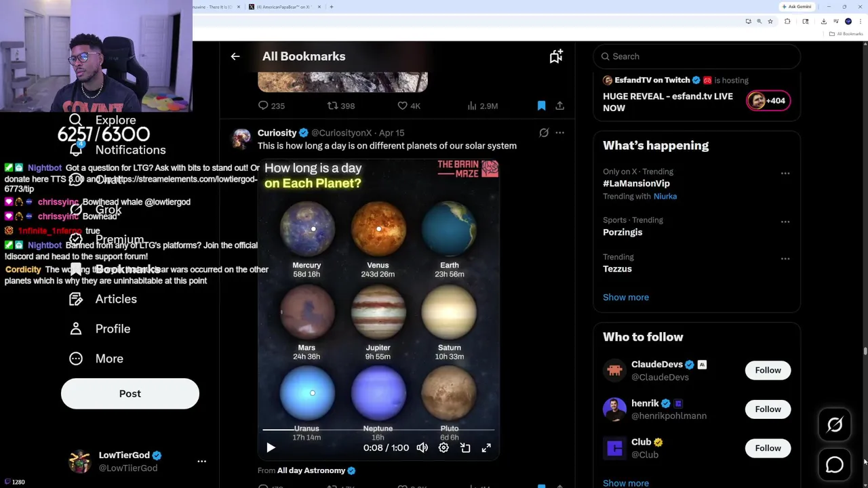868x488 pixels.
Task: Open the All Bookmarks folder in bookmarks bar
Action: pyautogui.click(x=846, y=34)
